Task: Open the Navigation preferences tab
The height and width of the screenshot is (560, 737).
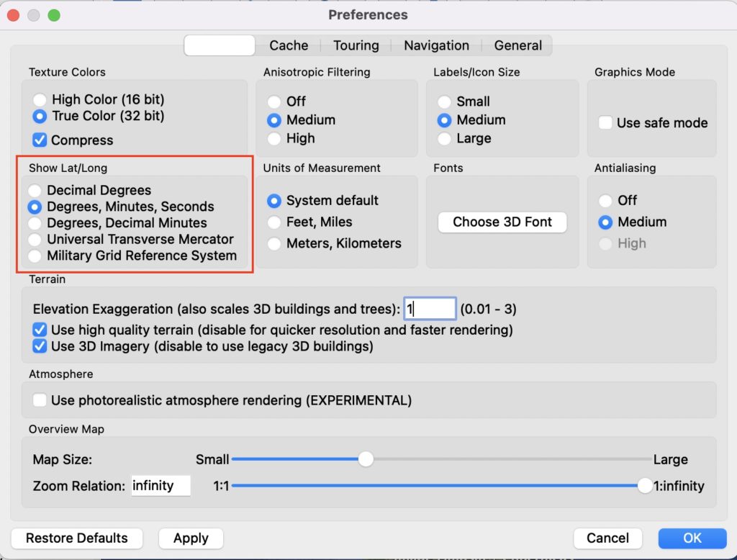Action: coord(435,45)
